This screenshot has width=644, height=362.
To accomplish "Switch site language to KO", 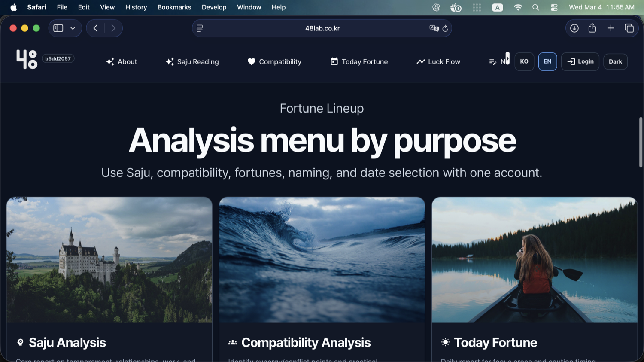I will click(x=524, y=61).
